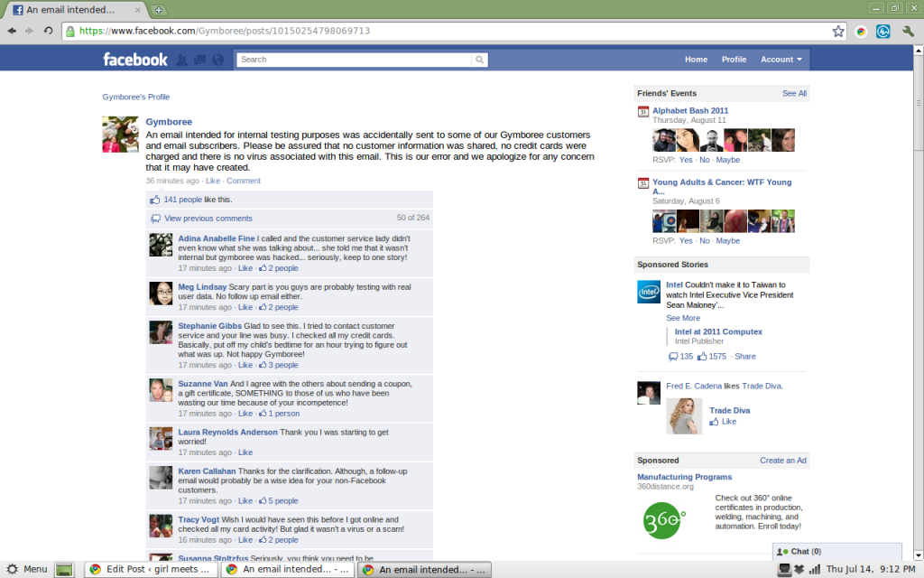Click Fred E. Cadena's name

(694, 386)
